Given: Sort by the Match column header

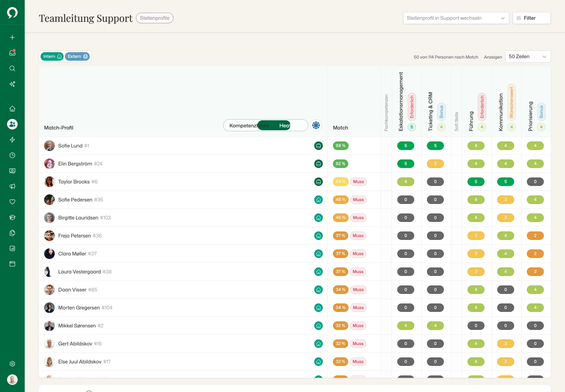Looking at the screenshot, I should coord(340,128).
